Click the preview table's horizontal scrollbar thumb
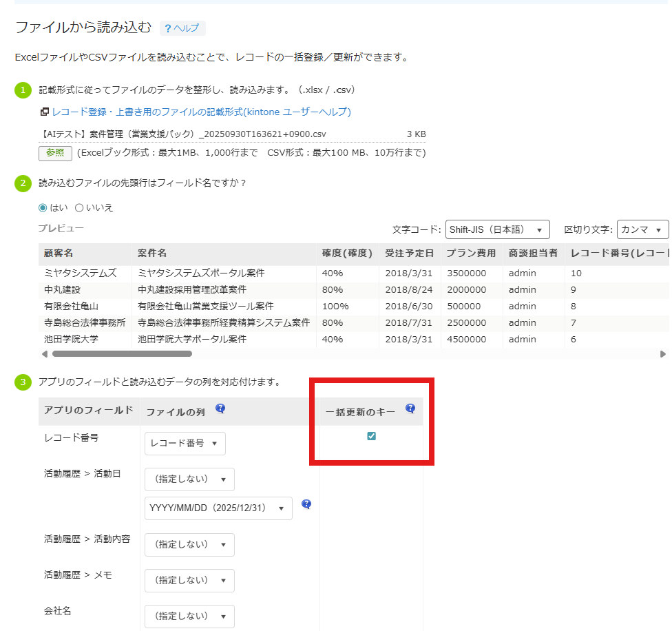This screenshot has width=672, height=631. pos(122,354)
